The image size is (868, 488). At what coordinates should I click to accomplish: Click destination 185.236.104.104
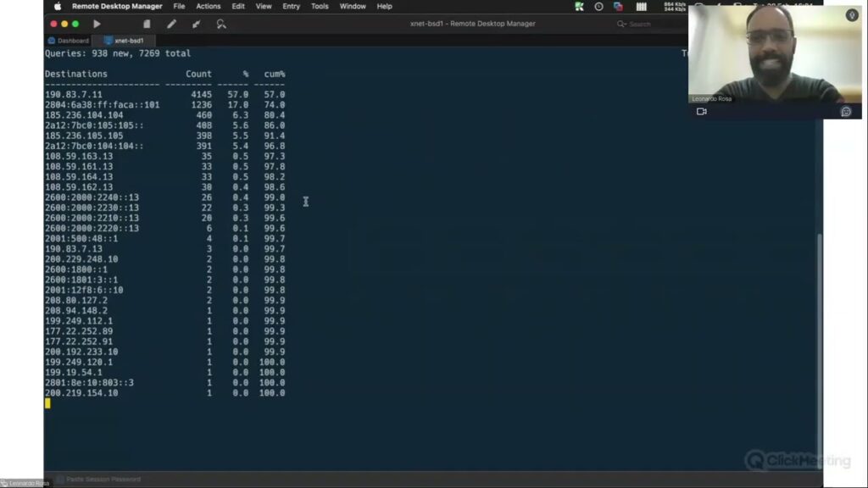coord(84,115)
